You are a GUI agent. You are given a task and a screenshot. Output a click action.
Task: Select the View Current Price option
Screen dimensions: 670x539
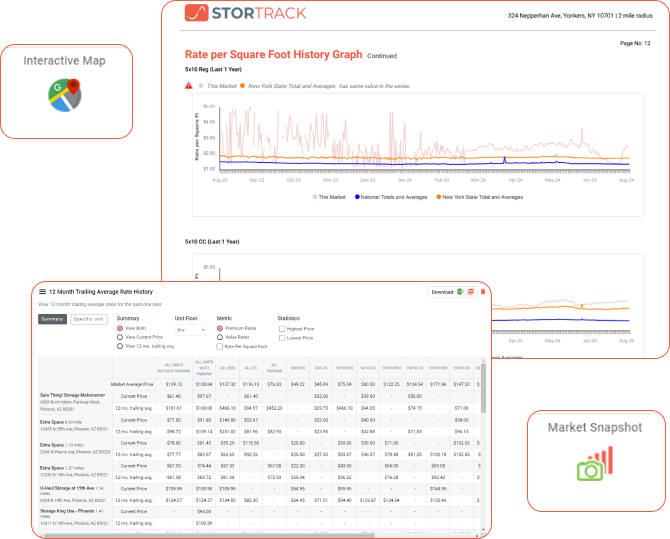pyautogui.click(x=121, y=337)
